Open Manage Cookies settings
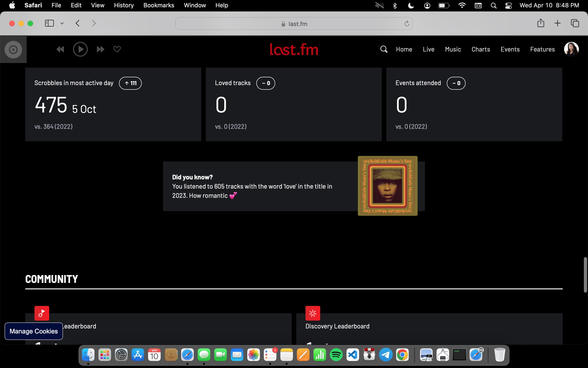This screenshot has width=588, height=368. point(34,331)
